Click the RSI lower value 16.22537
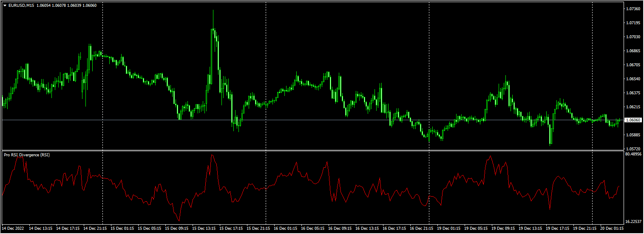 [x=634, y=222]
